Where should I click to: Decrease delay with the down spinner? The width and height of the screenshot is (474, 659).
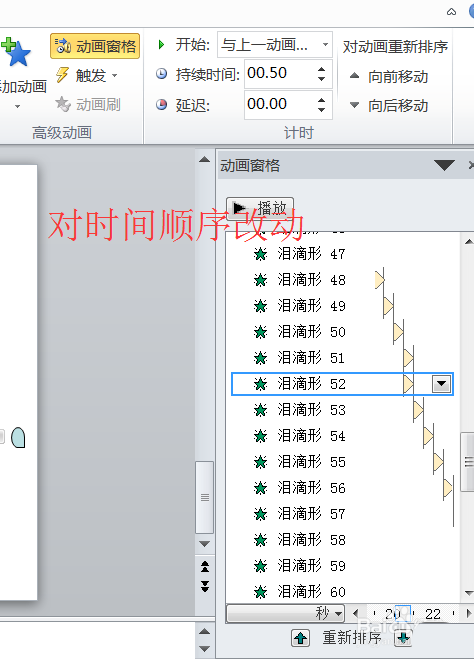pyautogui.click(x=321, y=110)
